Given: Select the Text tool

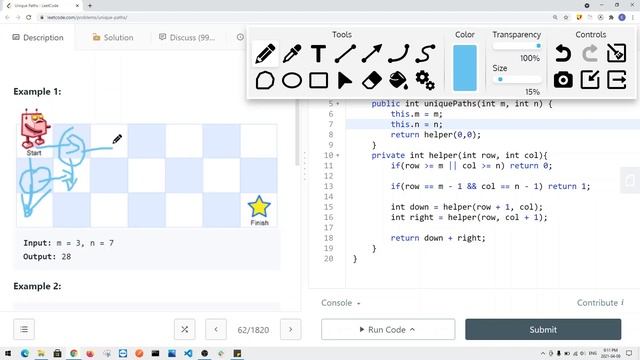Looking at the screenshot, I should tap(318, 53).
